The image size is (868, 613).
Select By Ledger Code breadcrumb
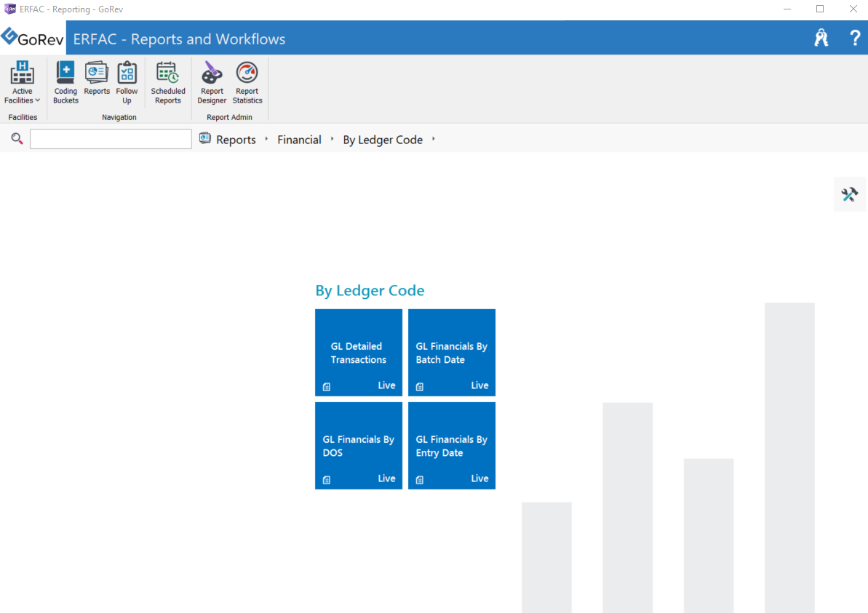[x=383, y=140]
